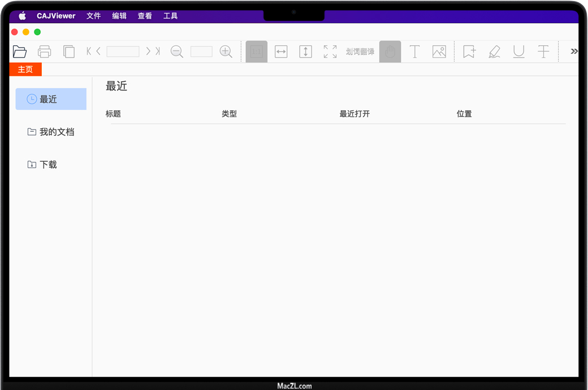Expand toolbar overflow chevron
Viewport: 588px width, 390px height.
[574, 51]
